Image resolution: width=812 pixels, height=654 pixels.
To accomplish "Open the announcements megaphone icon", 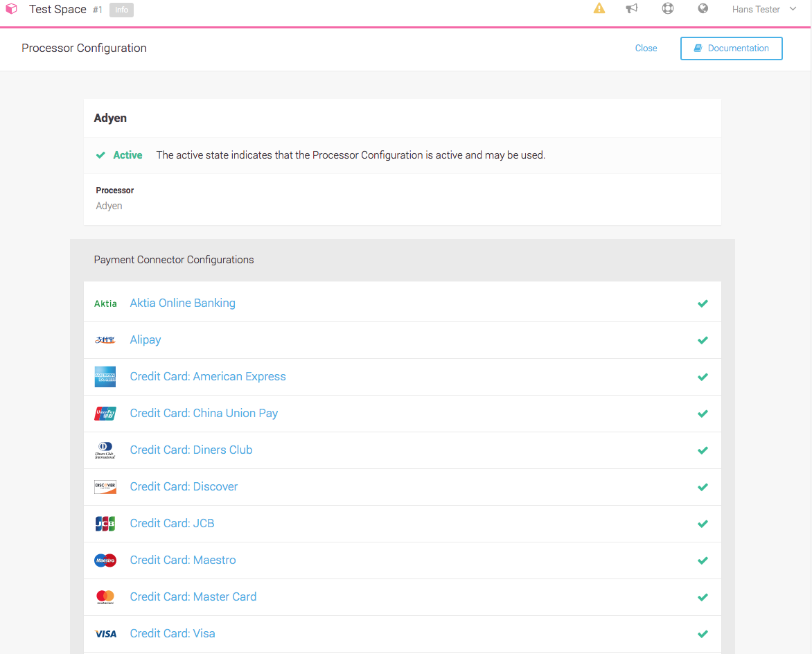I will click(x=632, y=8).
